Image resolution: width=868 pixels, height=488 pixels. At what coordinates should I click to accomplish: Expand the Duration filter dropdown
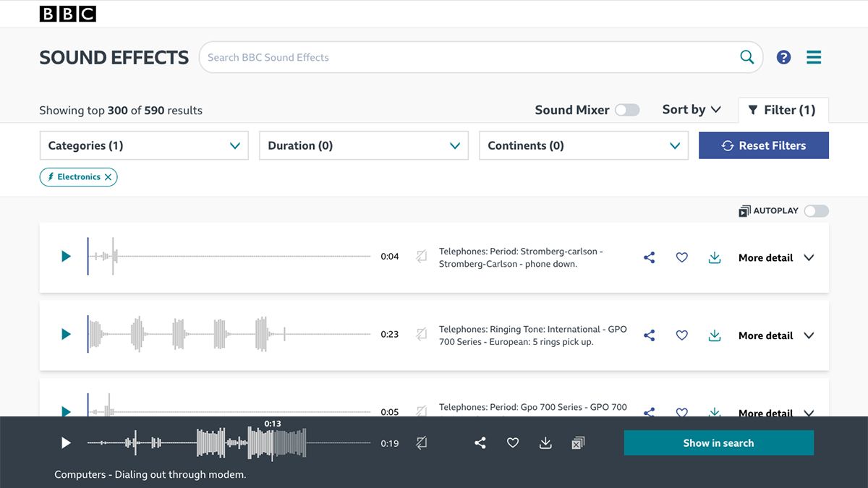(x=363, y=145)
